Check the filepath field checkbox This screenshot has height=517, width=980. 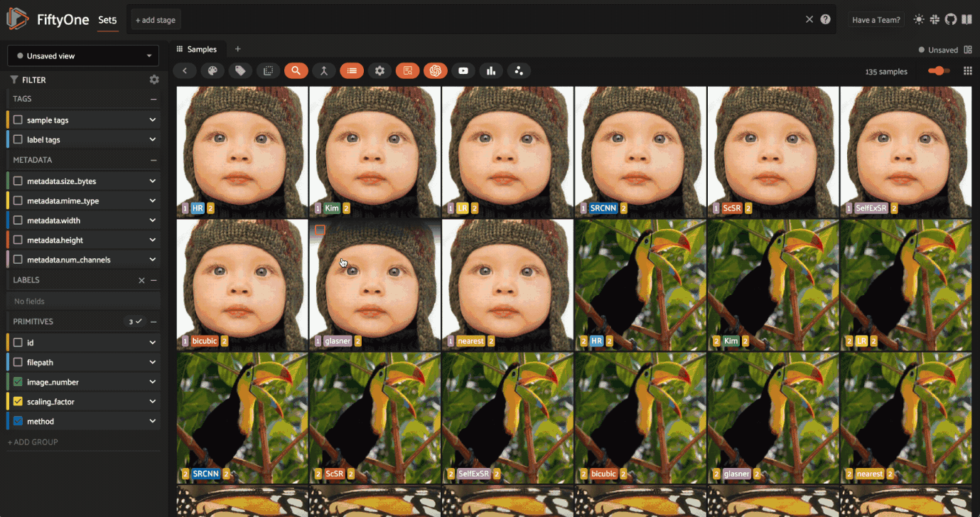pos(18,362)
